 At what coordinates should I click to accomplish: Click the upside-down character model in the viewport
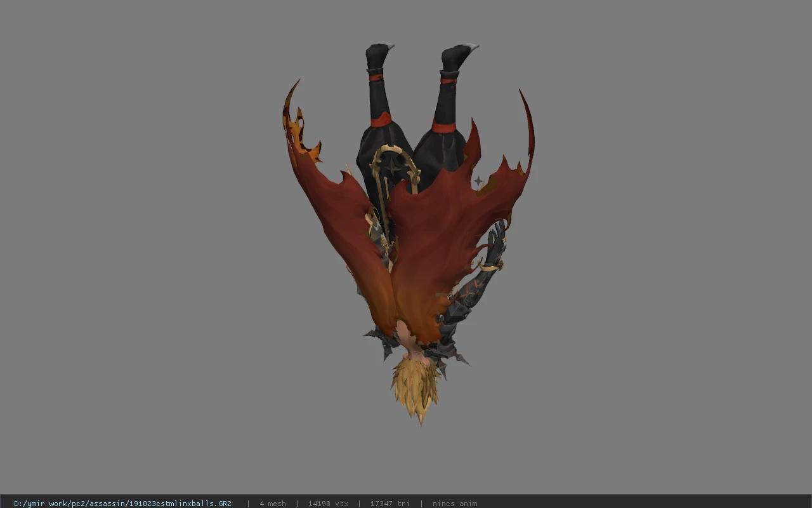click(x=409, y=234)
